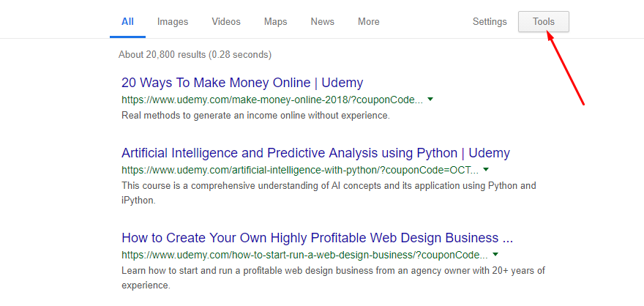644x306 pixels.
Task: Open the Maps tab
Action: pos(276,22)
